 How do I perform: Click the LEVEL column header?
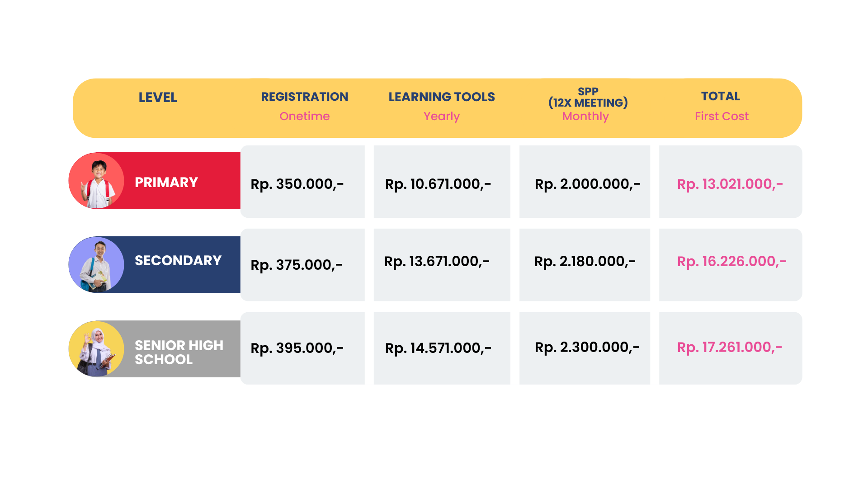pyautogui.click(x=157, y=98)
